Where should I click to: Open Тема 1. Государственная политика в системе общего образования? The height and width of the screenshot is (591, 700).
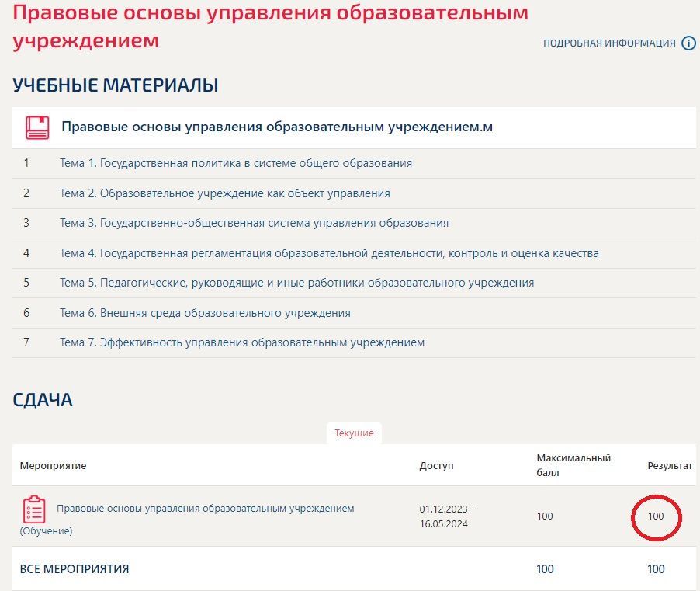(x=236, y=163)
